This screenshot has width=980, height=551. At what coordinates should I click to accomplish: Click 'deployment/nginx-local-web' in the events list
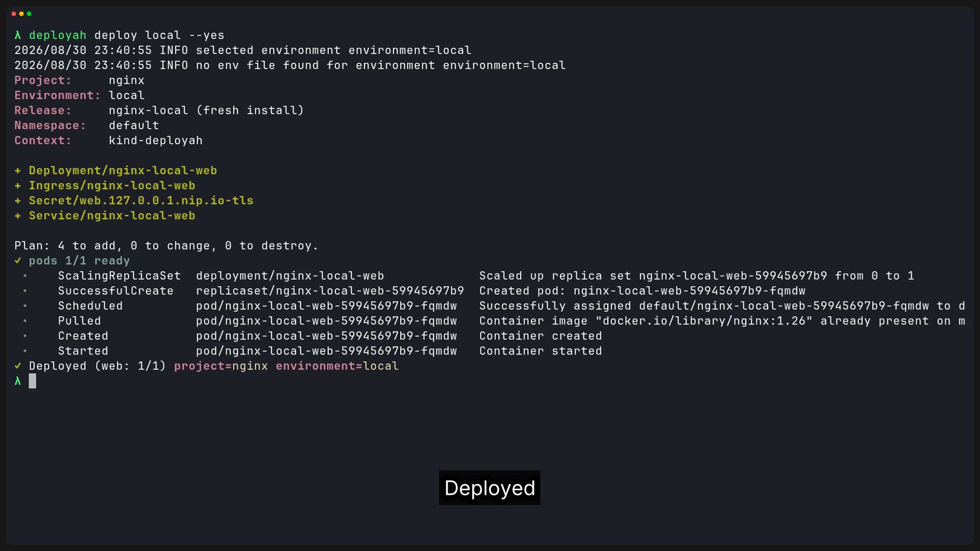pyautogui.click(x=290, y=276)
